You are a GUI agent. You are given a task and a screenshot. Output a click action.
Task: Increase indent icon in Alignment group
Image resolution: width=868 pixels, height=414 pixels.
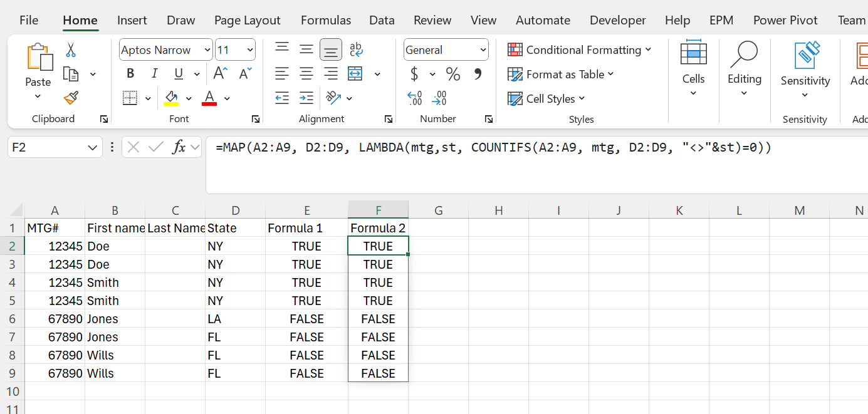pyautogui.click(x=306, y=98)
